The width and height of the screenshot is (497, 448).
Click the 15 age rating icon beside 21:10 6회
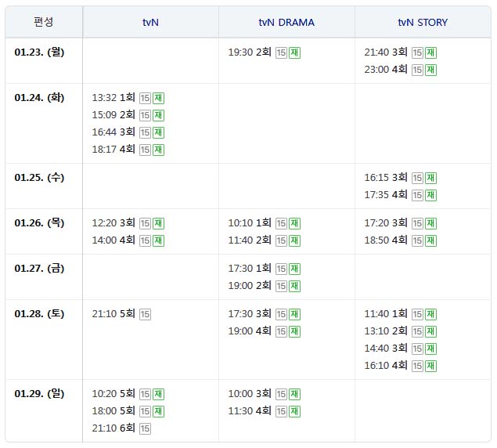tap(145, 428)
